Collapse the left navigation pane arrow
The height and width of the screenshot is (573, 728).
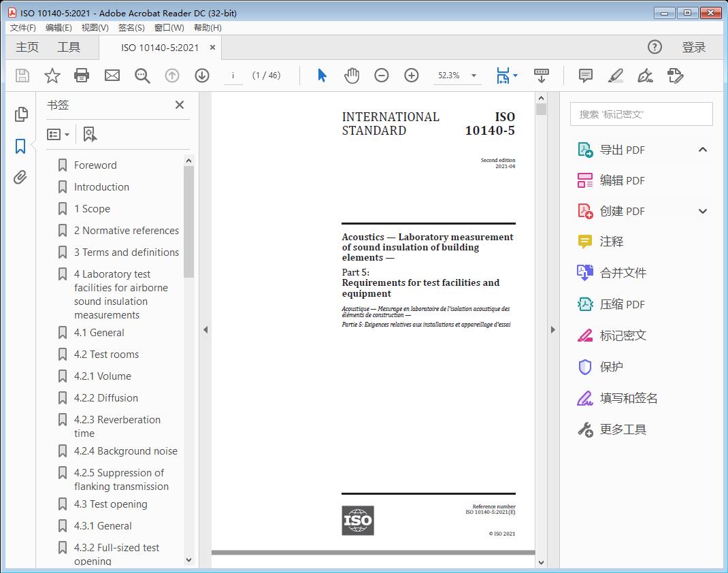point(205,329)
